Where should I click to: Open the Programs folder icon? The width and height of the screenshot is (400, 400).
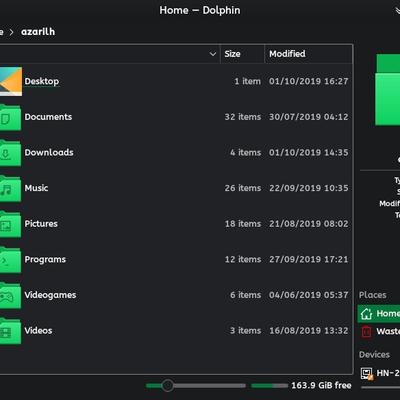[x=10, y=260]
